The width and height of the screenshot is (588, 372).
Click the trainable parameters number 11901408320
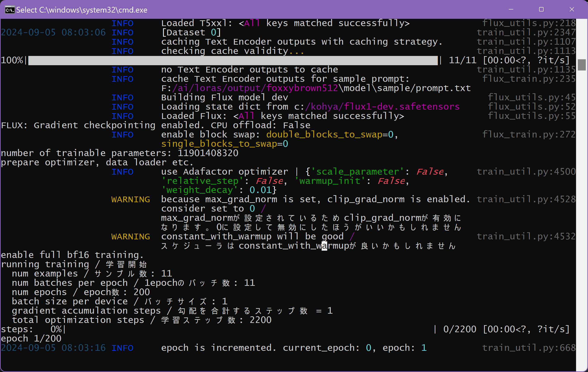coord(208,153)
